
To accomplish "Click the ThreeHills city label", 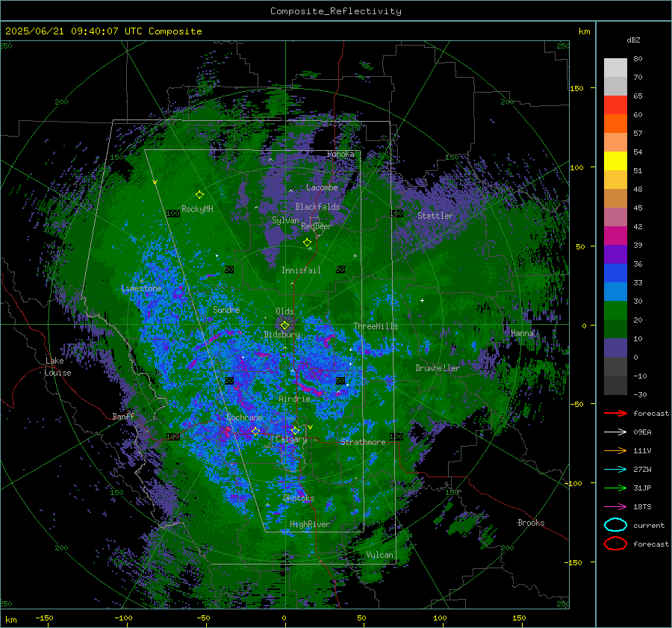I will pos(376,326).
